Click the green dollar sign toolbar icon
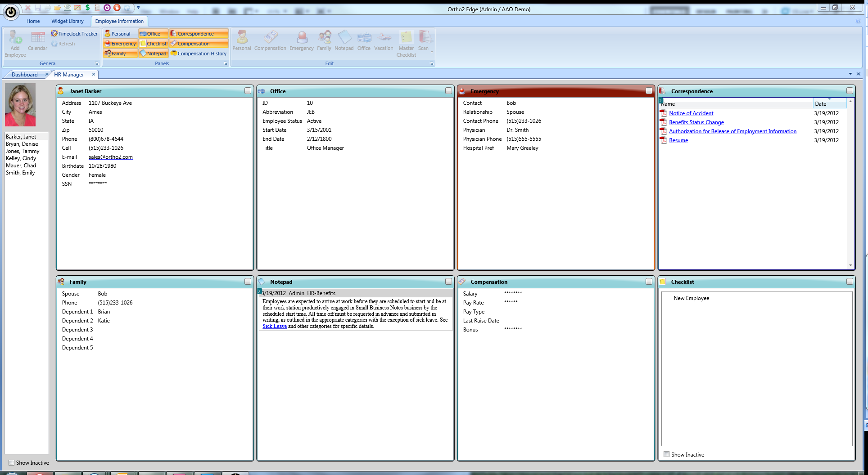This screenshot has width=868, height=475. (x=87, y=8)
